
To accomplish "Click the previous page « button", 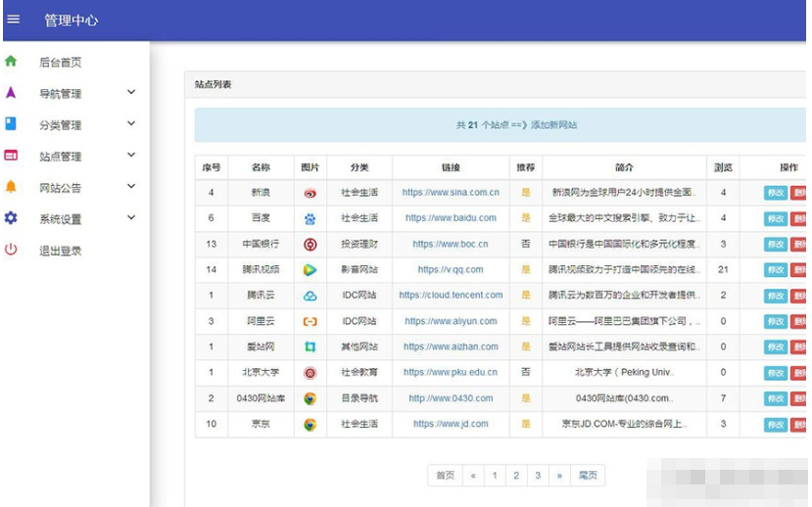I will coord(473,476).
